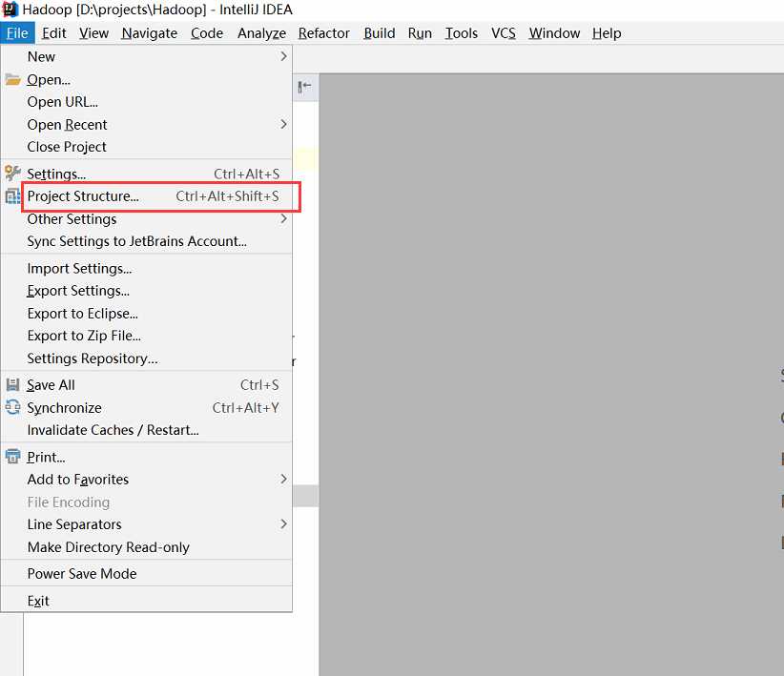784x676 pixels.
Task: Click the Ctrl+Alt+S shortcut label
Action: [x=246, y=174]
